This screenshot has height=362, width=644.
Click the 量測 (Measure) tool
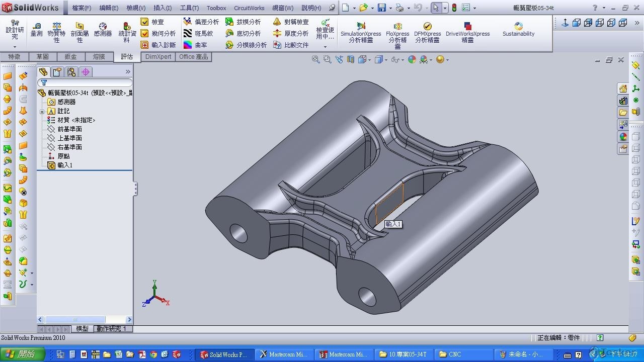click(x=36, y=29)
